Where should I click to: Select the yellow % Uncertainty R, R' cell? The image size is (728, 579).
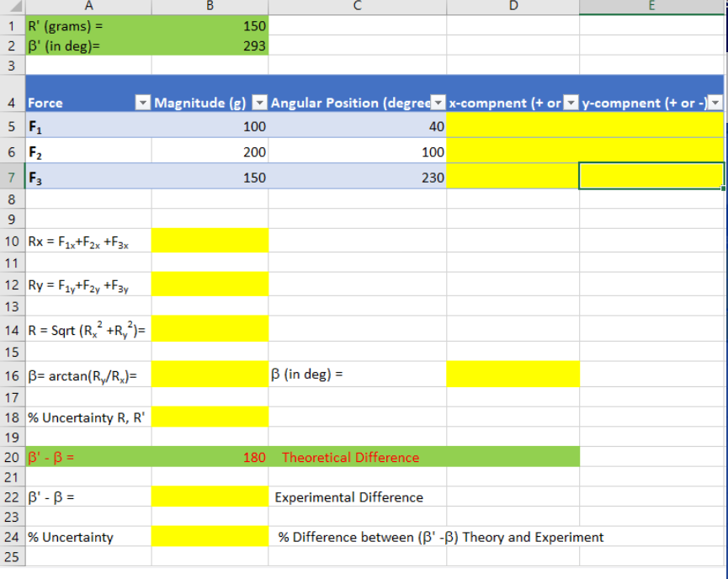tap(210, 417)
